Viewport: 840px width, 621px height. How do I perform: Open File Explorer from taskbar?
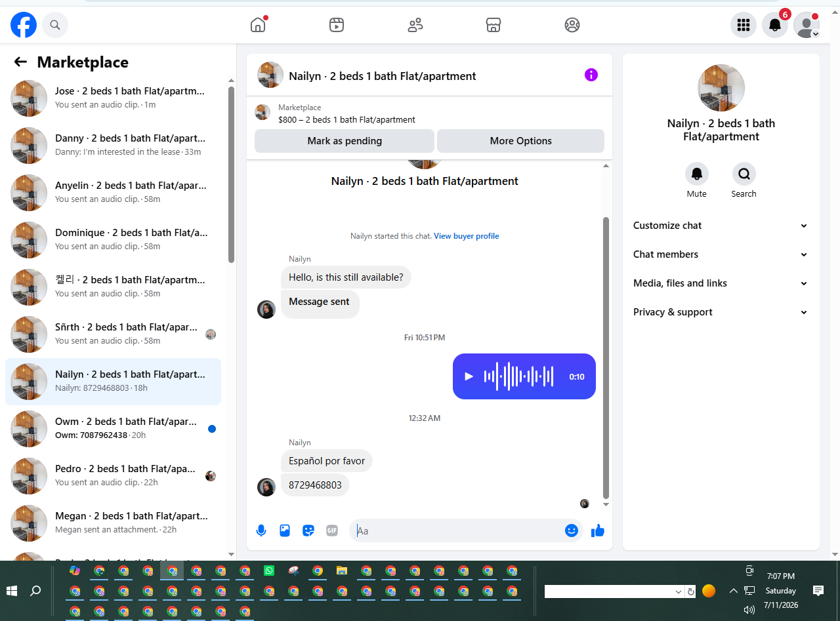pos(341,571)
